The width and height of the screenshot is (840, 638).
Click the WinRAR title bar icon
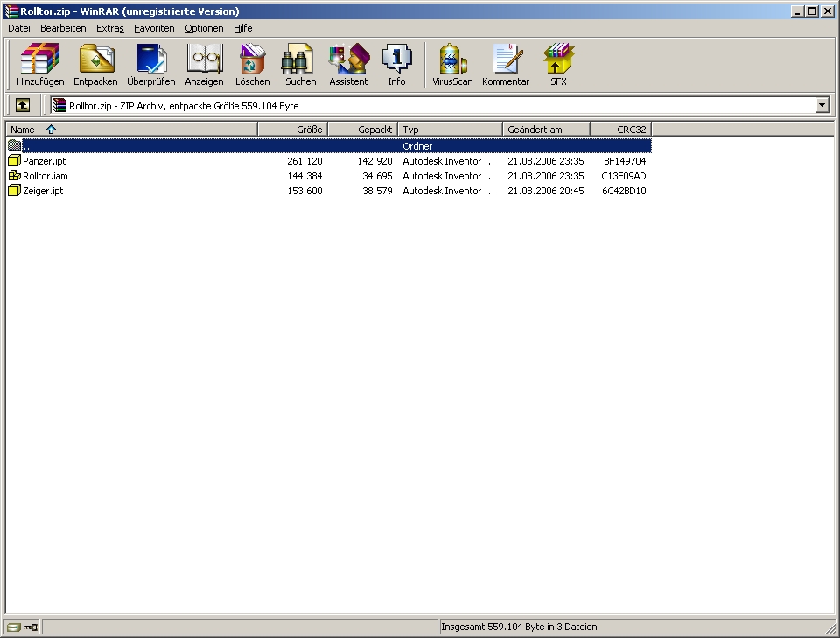11,11
